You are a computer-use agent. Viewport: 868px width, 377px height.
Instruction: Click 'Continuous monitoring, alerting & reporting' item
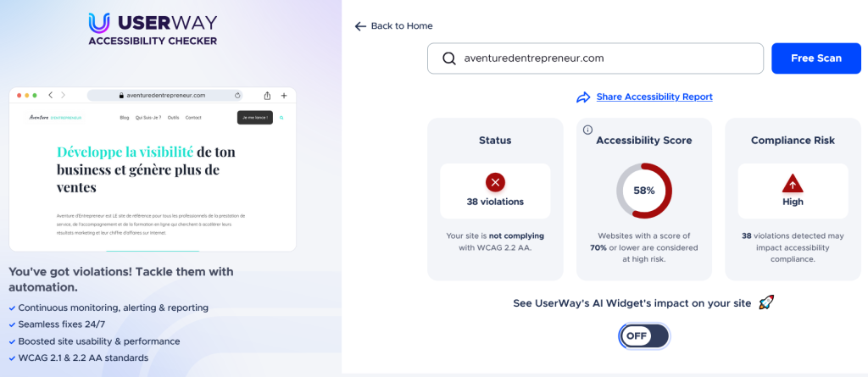(113, 308)
